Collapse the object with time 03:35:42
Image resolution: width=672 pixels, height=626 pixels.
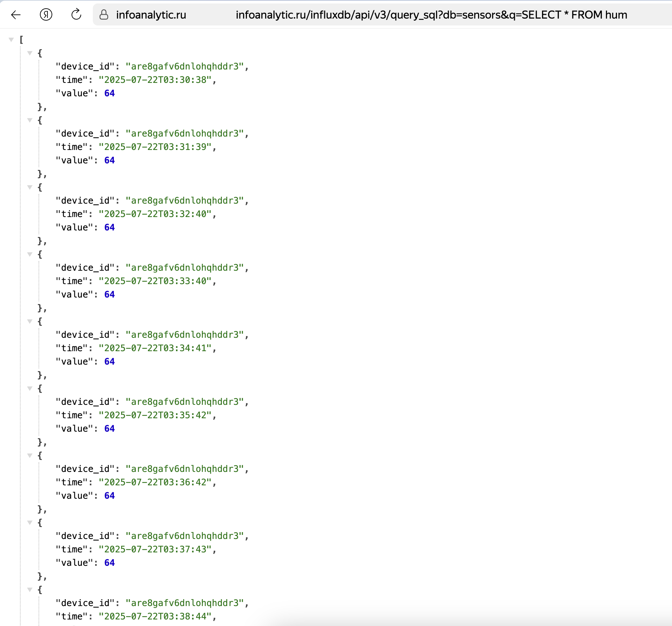click(30, 388)
